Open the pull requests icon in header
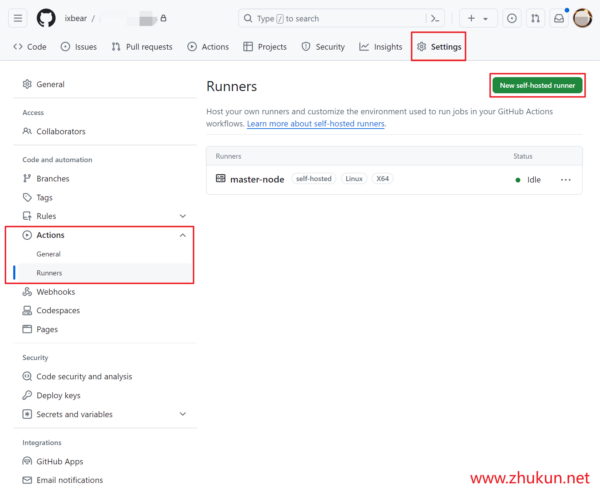 tap(535, 18)
